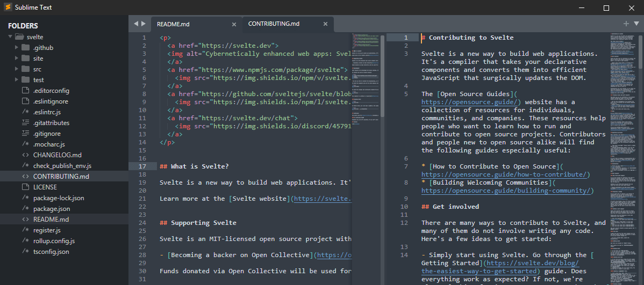This screenshot has width=644, height=285.
Task: Close the CONTRIBUTING.md tab
Action: click(325, 24)
